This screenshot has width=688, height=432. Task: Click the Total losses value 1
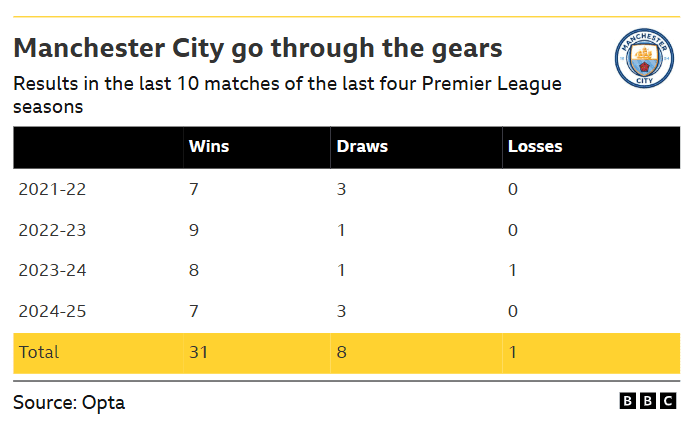click(513, 352)
